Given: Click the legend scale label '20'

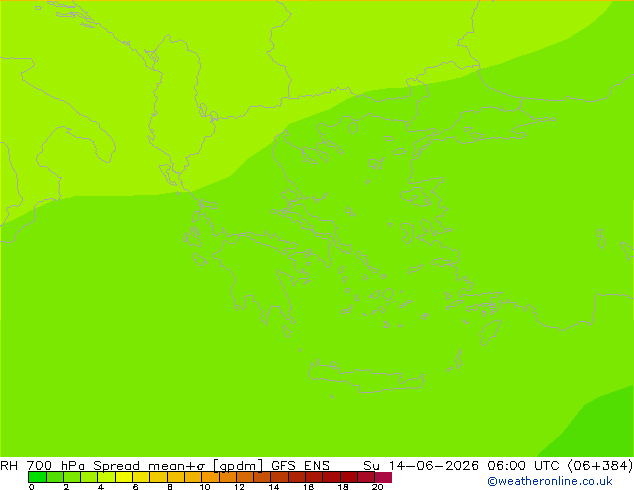Looking at the screenshot, I should (378, 487).
